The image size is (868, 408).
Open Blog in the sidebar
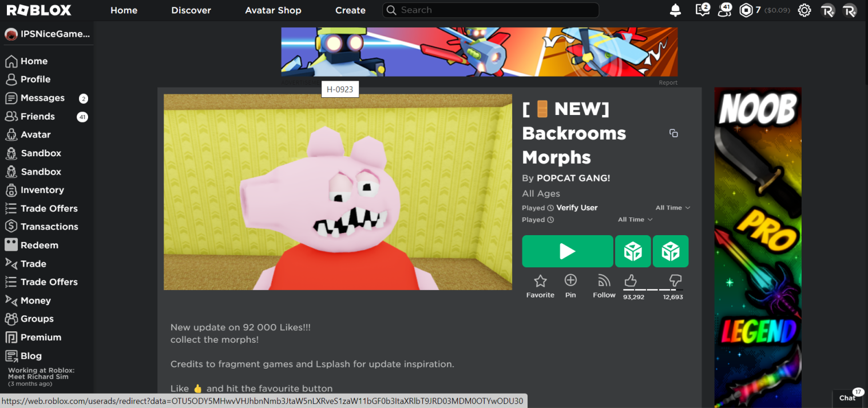pos(31,355)
